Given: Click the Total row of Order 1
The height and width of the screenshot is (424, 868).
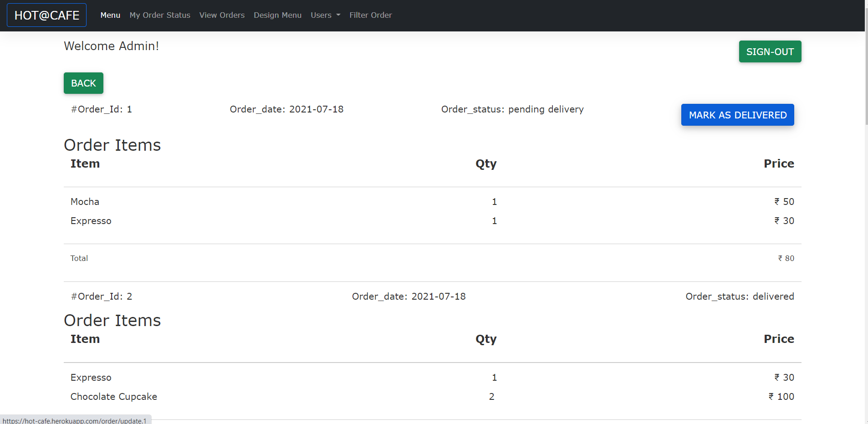Looking at the screenshot, I should click(79, 258).
